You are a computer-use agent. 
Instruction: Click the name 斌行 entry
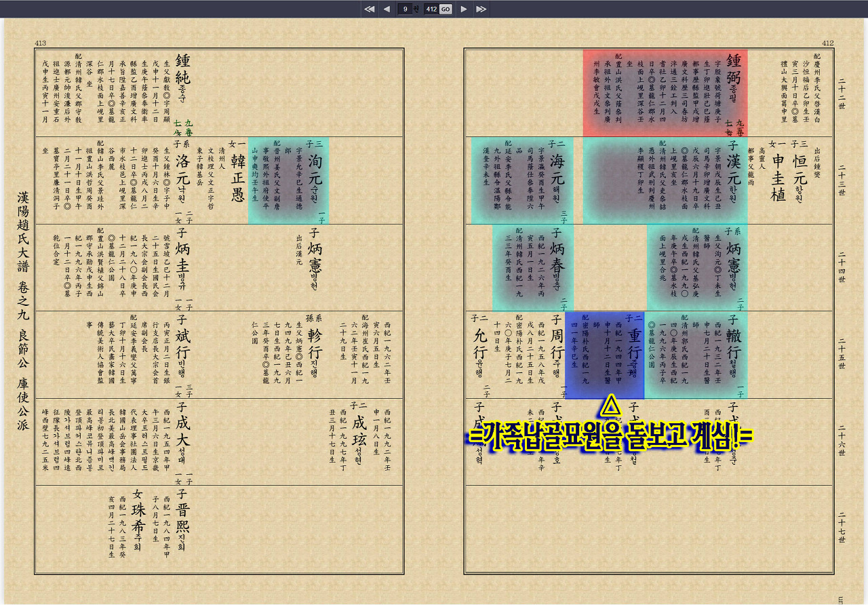click(183, 345)
